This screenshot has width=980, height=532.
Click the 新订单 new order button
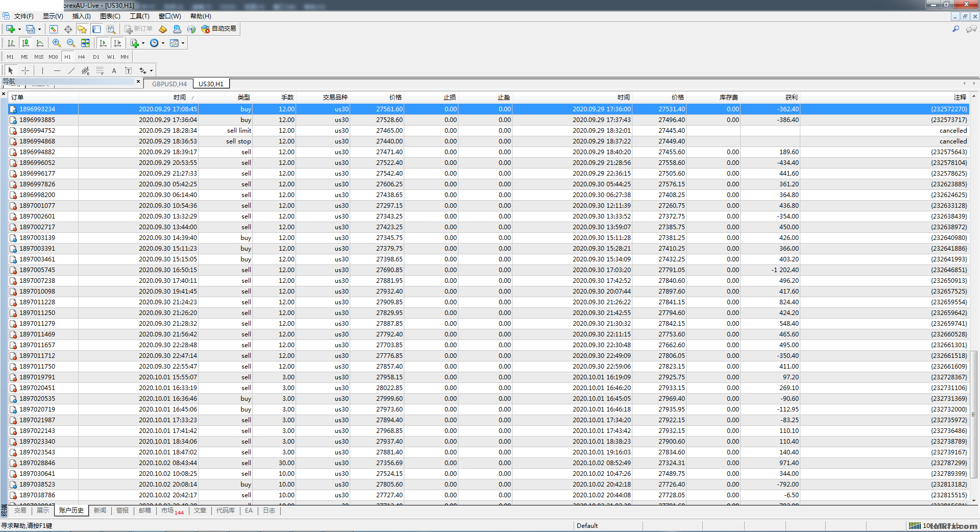139,29
